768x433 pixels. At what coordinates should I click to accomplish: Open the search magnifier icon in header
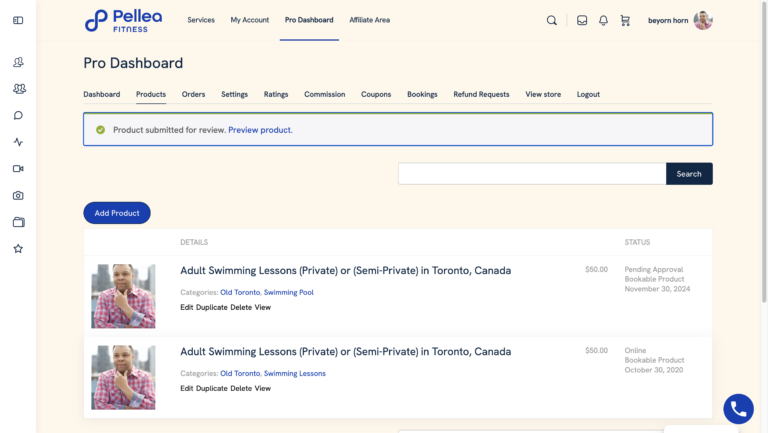552,20
